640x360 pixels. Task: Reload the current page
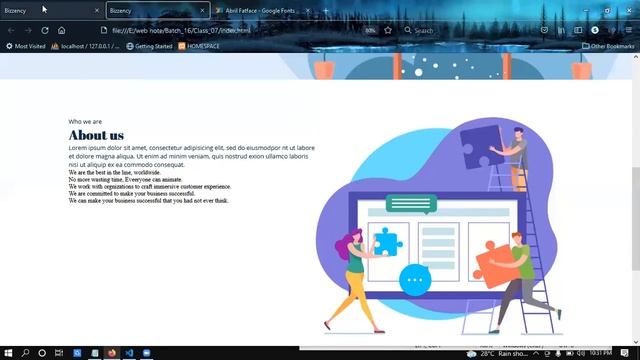[45, 30]
